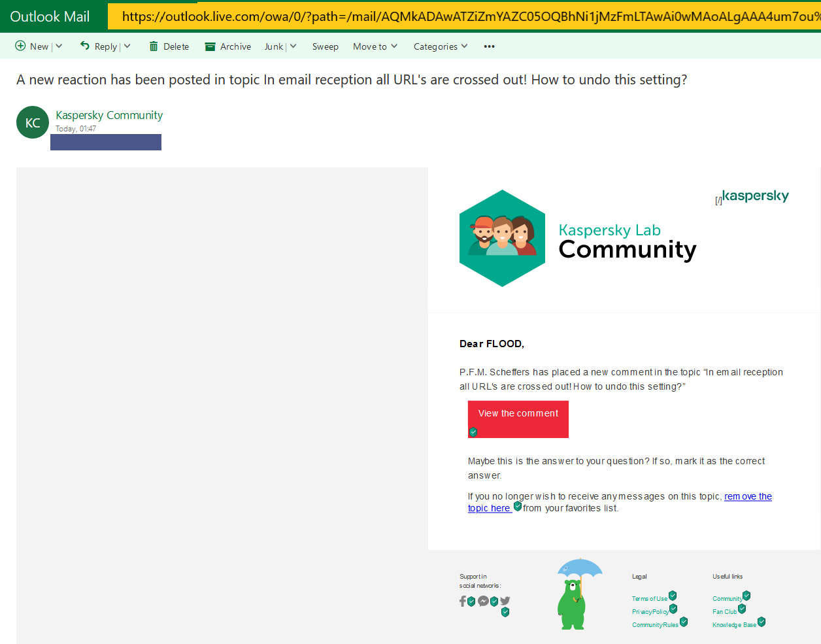821x644 pixels.
Task: Click Sweep in the toolbar
Action: click(x=325, y=46)
